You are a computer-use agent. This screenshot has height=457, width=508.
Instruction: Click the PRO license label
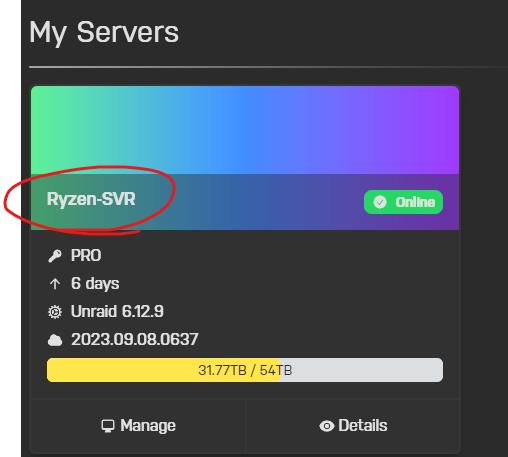86,256
